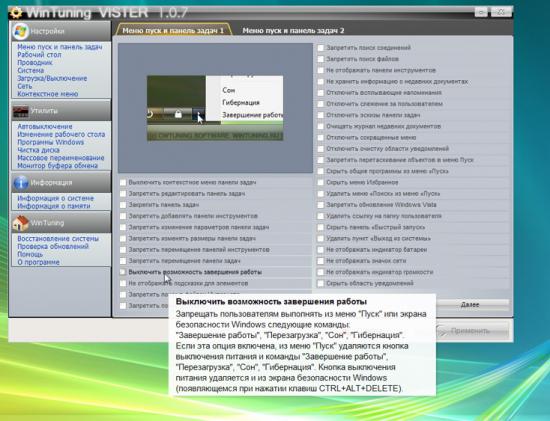The height and width of the screenshot is (421, 550).
Task: Launch the Чистка диска utility
Action: [x=38, y=150]
